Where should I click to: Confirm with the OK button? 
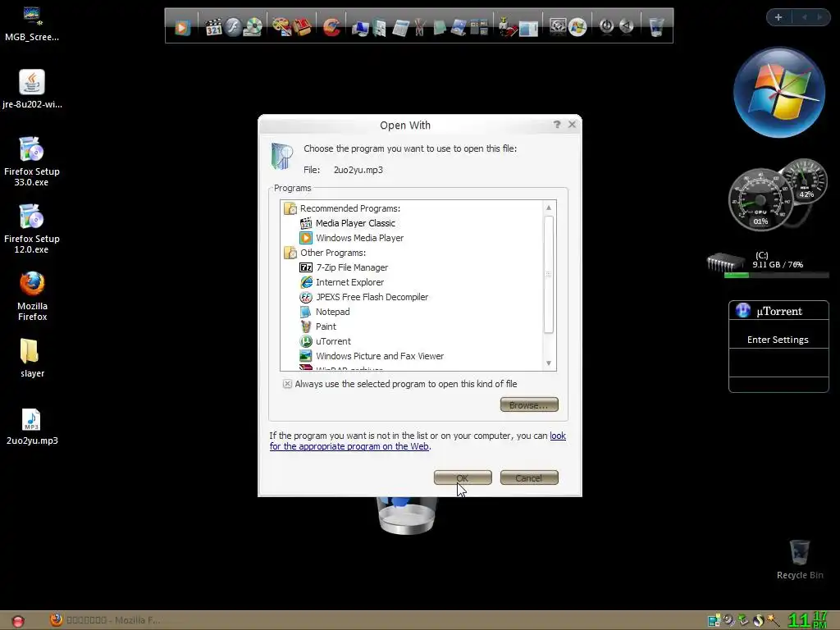pyautogui.click(x=463, y=478)
